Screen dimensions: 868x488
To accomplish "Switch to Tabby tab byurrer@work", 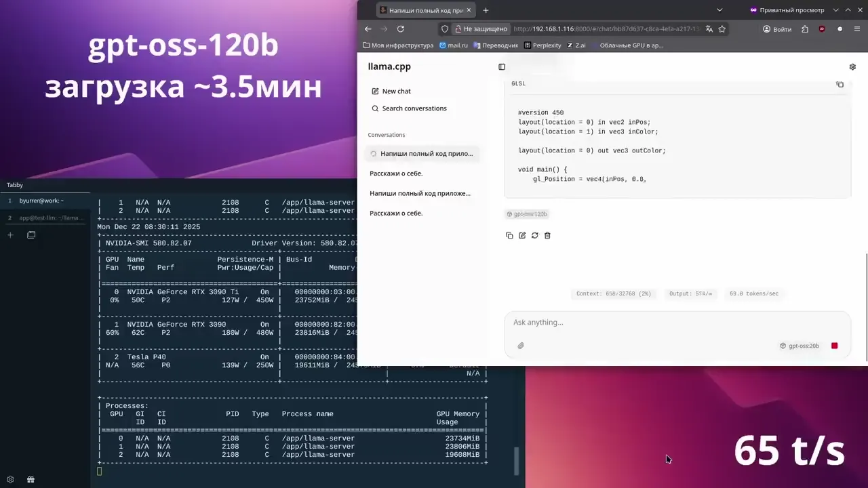I will pos(45,201).
